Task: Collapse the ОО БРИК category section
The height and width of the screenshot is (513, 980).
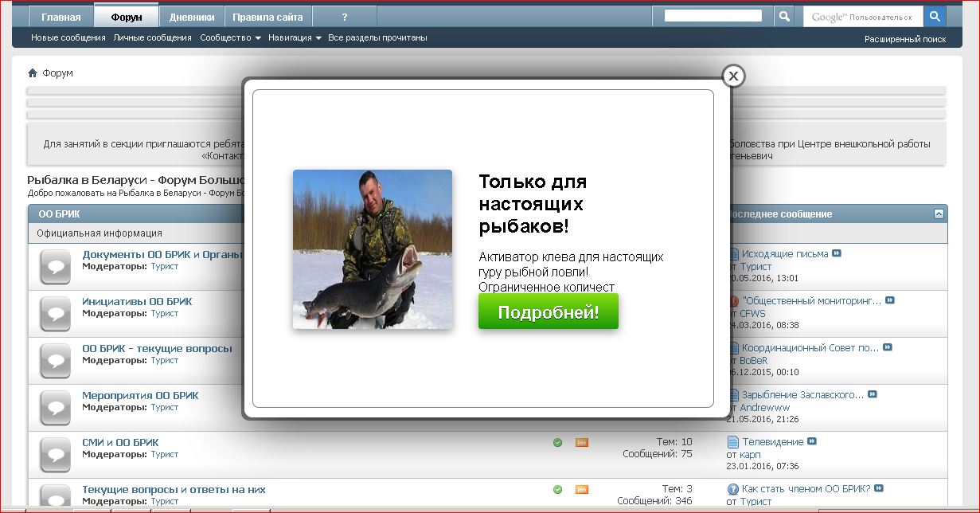Action: point(939,214)
